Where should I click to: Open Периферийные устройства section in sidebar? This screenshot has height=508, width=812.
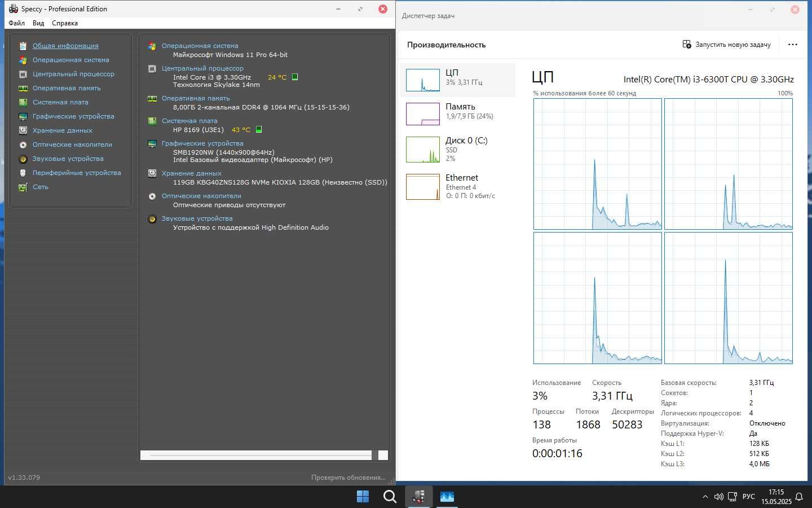[77, 173]
